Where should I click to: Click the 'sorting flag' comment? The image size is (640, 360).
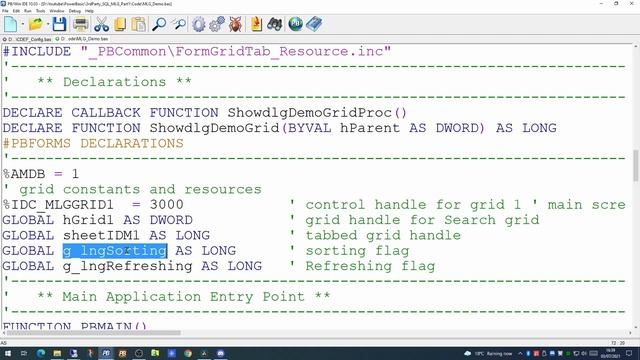358,251
